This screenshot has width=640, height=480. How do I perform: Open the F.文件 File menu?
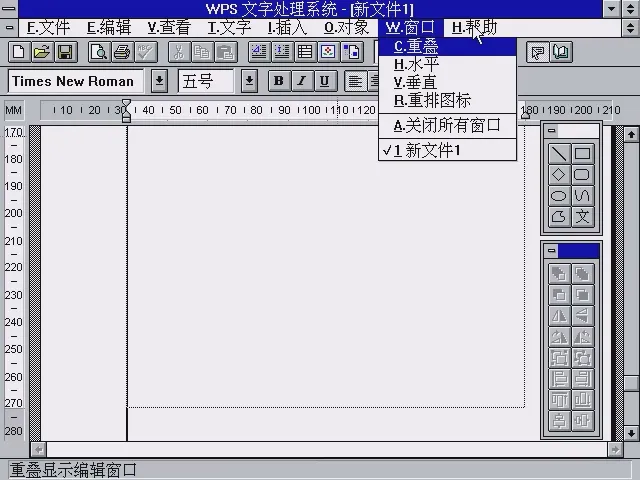click(x=48, y=28)
